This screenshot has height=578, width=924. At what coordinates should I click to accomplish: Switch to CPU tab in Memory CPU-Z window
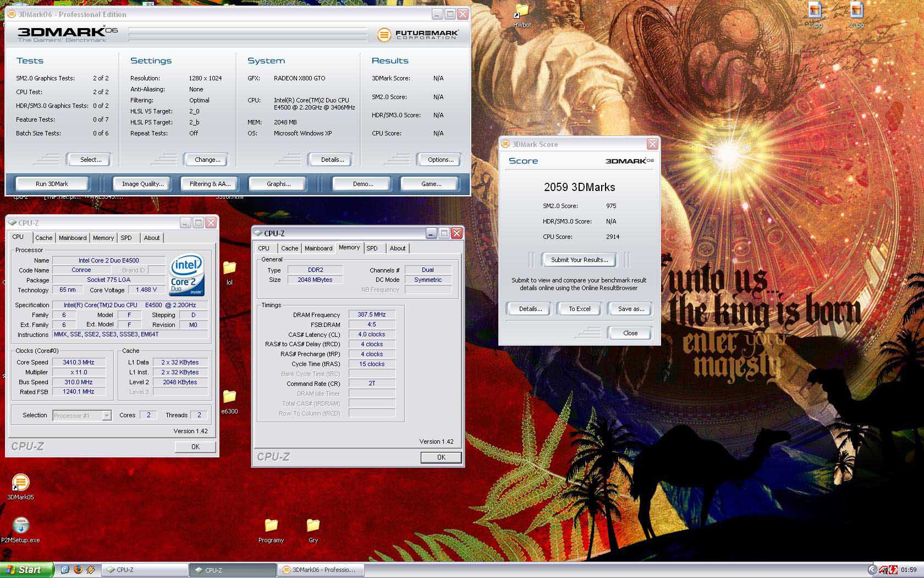264,248
